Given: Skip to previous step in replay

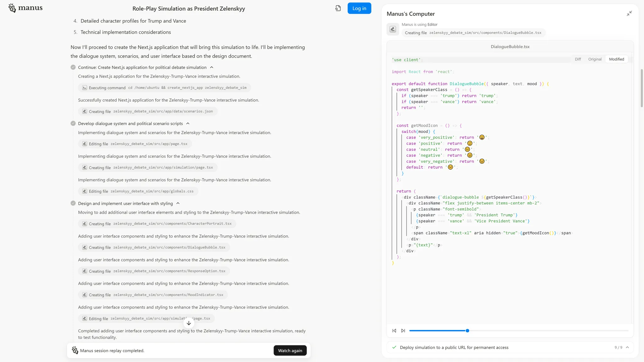Looking at the screenshot, I should 394,331.
